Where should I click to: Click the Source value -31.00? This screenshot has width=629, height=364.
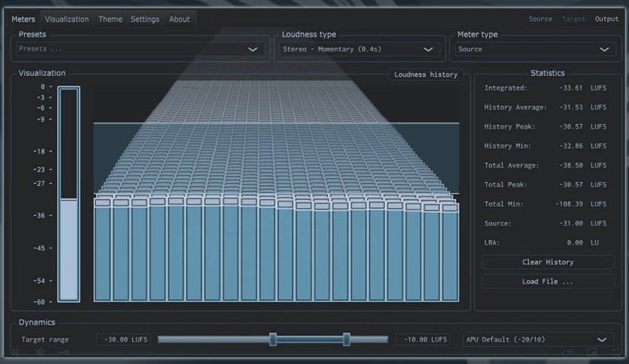coord(570,223)
